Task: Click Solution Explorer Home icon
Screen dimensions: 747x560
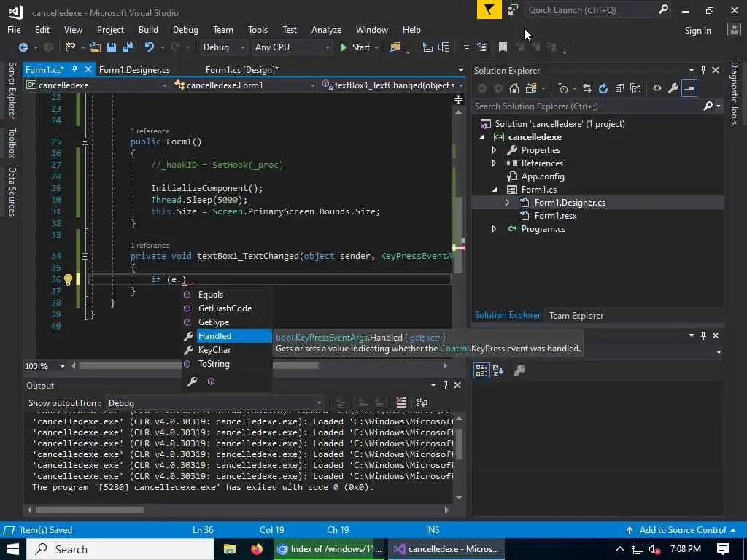Action: point(514,88)
